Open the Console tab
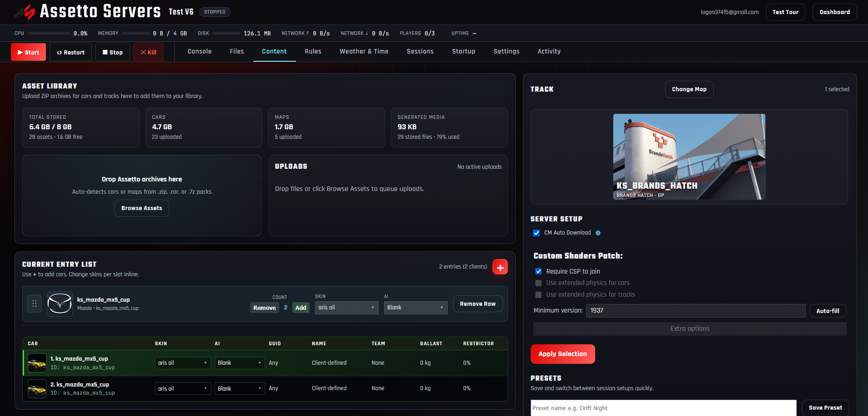Image resolution: width=868 pixels, height=416 pixels. click(199, 52)
